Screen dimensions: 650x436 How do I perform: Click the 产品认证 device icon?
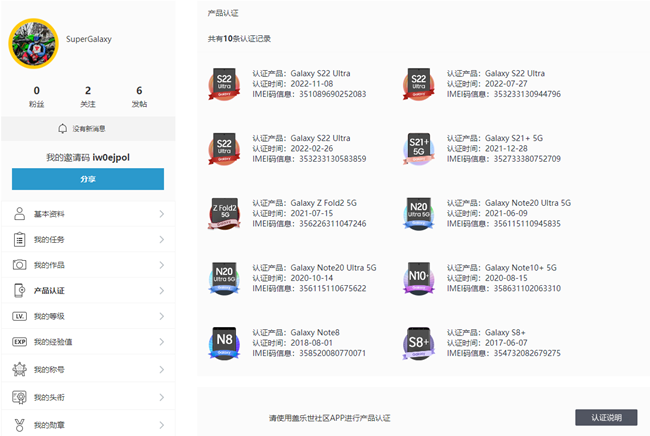19,290
